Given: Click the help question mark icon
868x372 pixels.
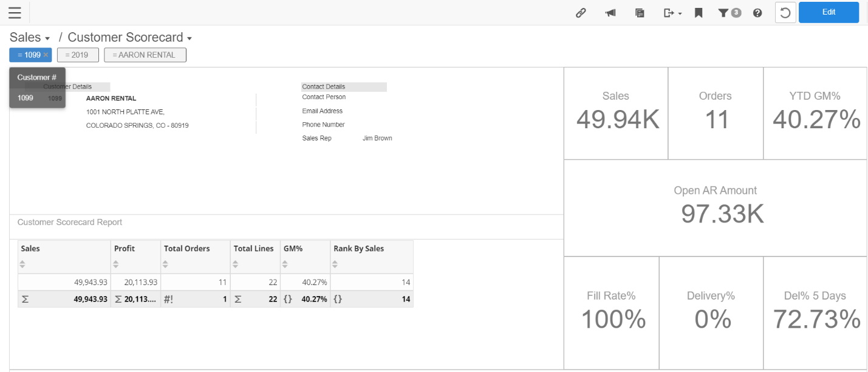Looking at the screenshot, I should 757,12.
